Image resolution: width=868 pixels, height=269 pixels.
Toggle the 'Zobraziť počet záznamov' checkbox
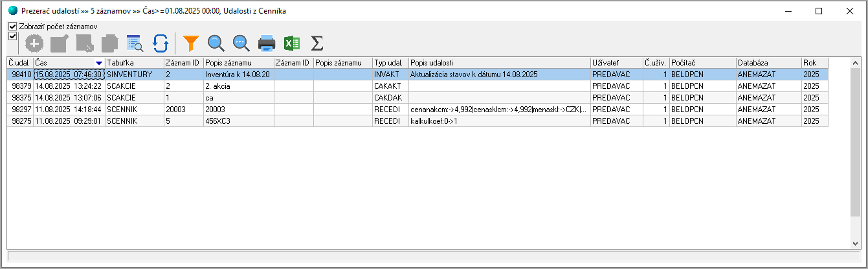12,27
